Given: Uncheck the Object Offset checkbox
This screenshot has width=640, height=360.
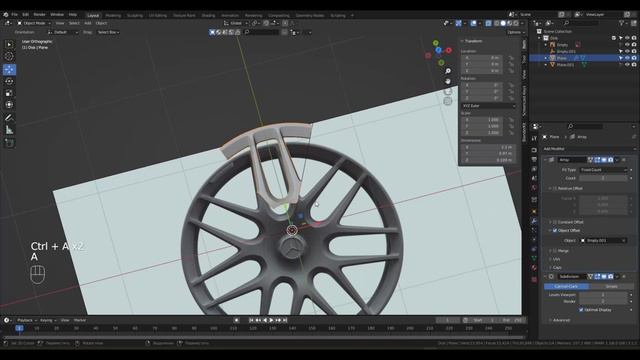Looking at the screenshot, I should (x=555, y=231).
